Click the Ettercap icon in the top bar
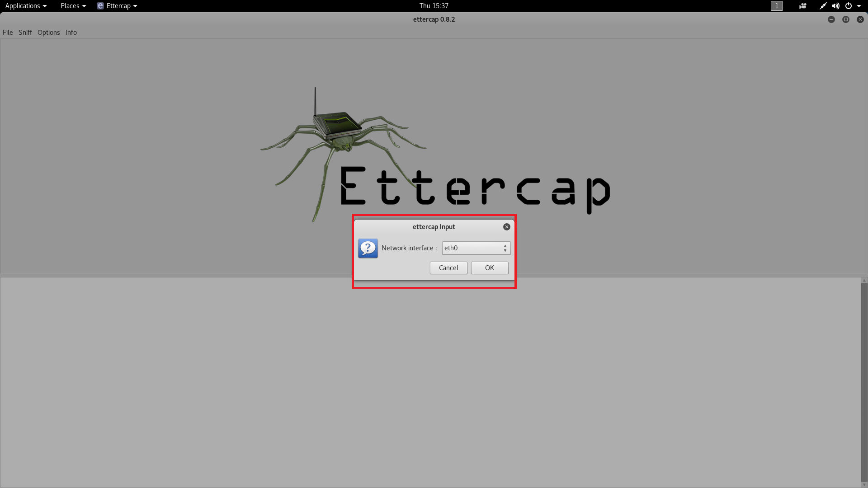The width and height of the screenshot is (868, 488). [100, 6]
